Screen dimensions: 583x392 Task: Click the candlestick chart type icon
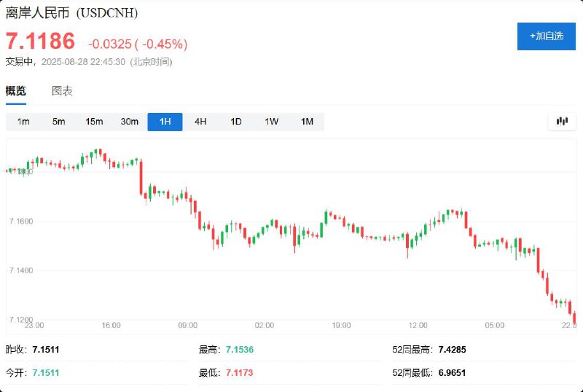561,122
